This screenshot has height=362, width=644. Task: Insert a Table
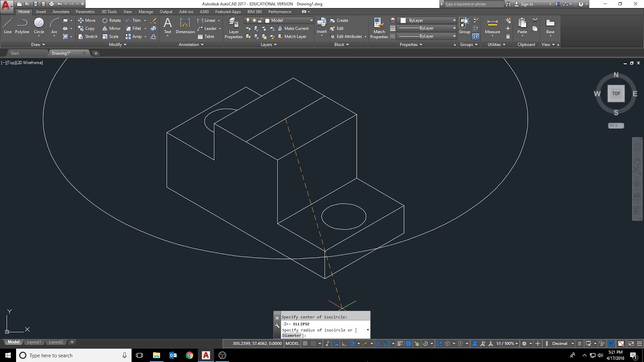click(x=206, y=37)
